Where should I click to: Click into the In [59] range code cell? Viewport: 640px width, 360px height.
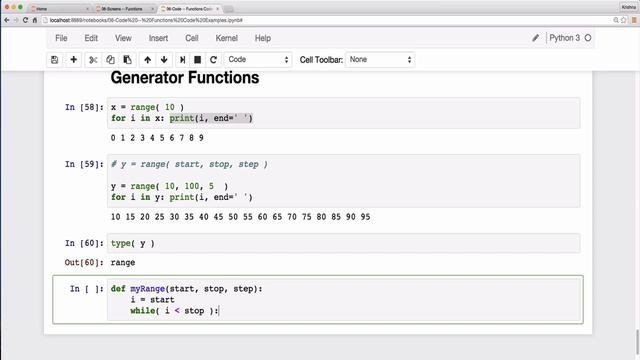[343, 181]
